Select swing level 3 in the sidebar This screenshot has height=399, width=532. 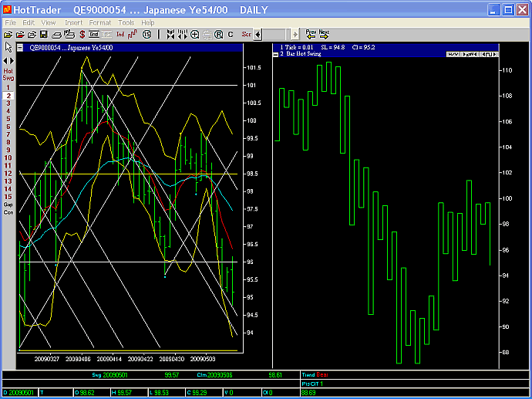(8, 103)
